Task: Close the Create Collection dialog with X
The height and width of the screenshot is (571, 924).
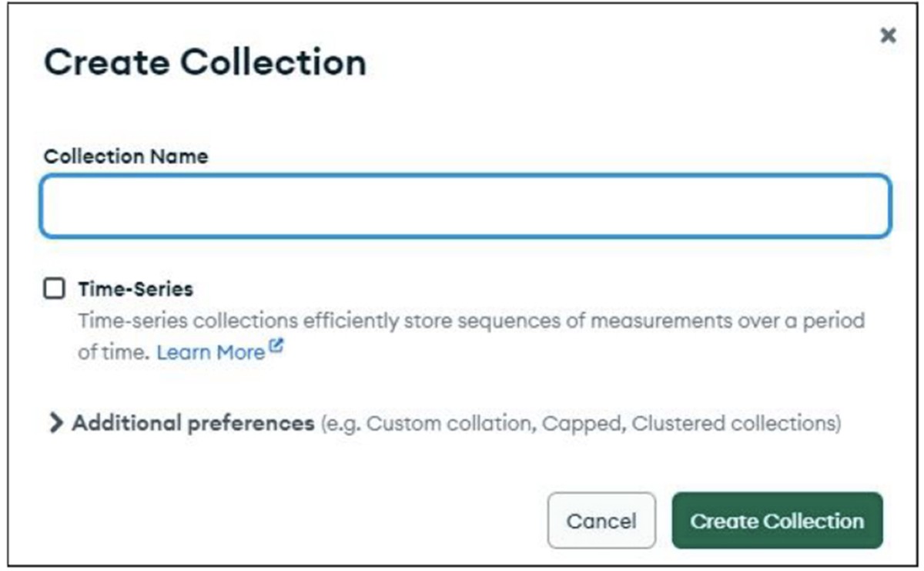Action: [x=888, y=35]
